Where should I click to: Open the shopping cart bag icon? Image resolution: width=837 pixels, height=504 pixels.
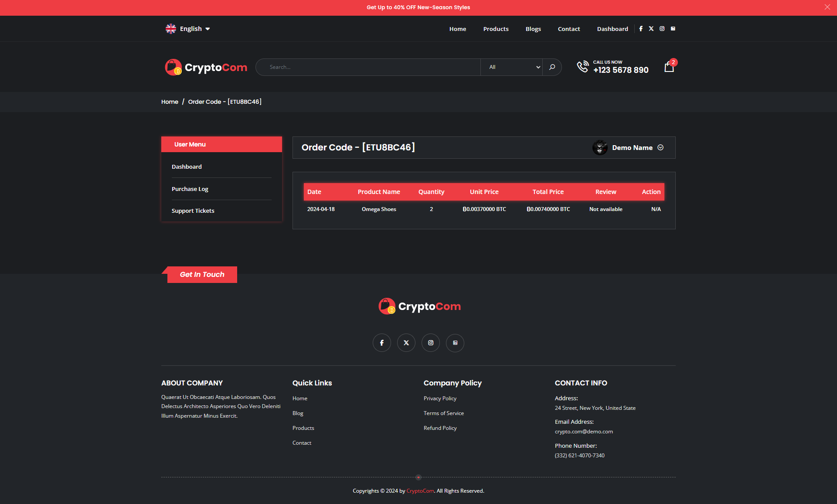[x=669, y=67]
